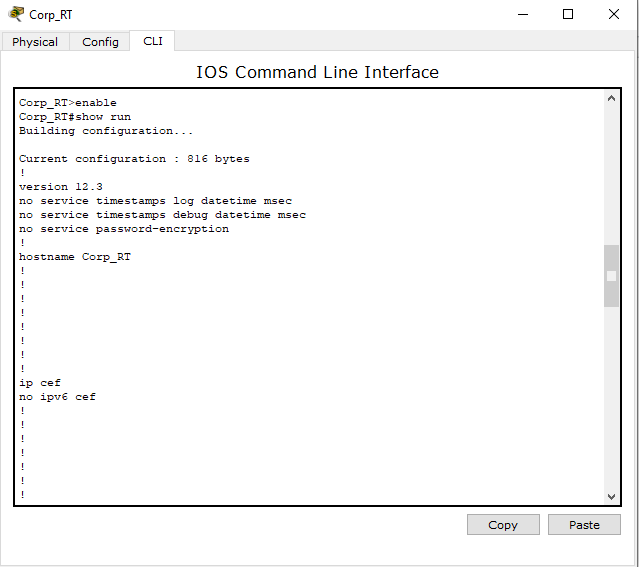Click the "IOS Command Line Interface" heading

tap(317, 72)
